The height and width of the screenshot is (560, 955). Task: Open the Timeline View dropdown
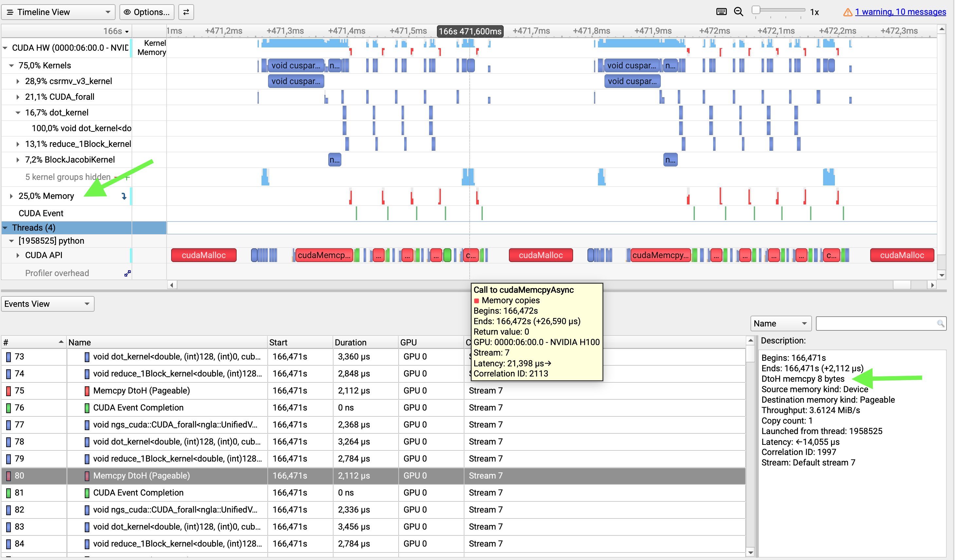[x=58, y=12]
